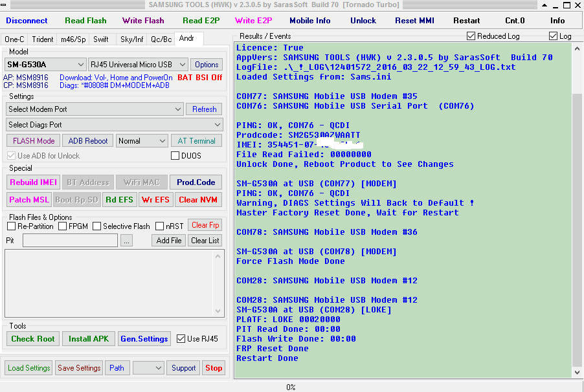Switch to the Trident tab

coord(42,39)
